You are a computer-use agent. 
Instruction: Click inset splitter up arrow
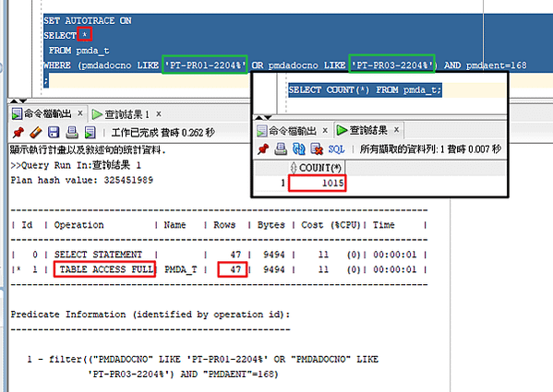click(x=258, y=117)
